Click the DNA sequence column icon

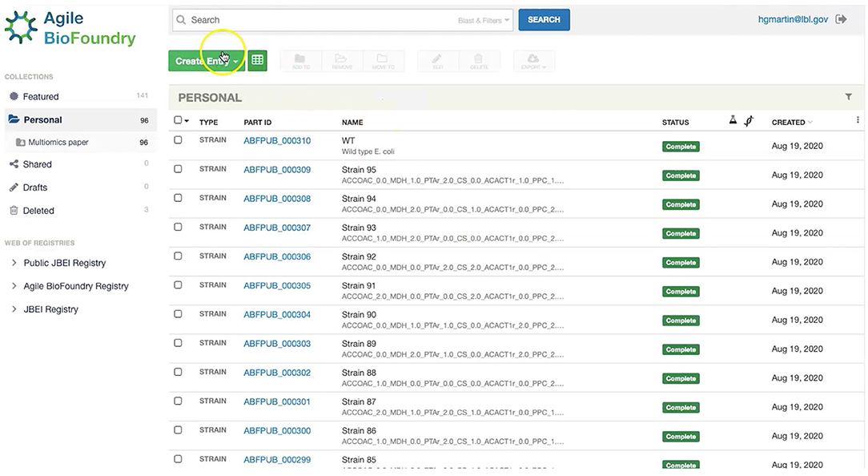tap(749, 120)
